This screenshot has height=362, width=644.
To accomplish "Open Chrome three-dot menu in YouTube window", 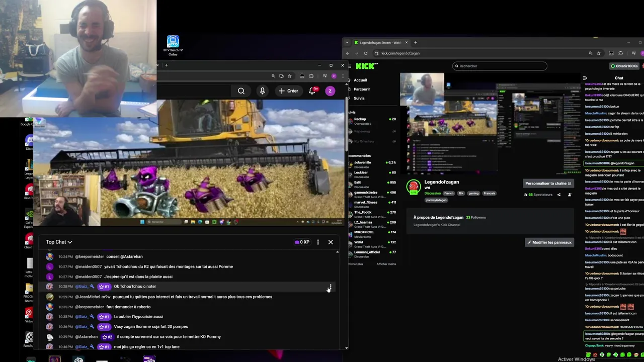I will 343,76.
